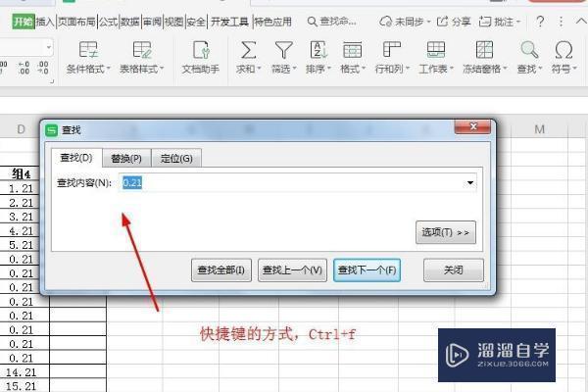588x392 pixels.
Task: Click the not-synced (未同步) cloud icon
Action: pos(385,22)
